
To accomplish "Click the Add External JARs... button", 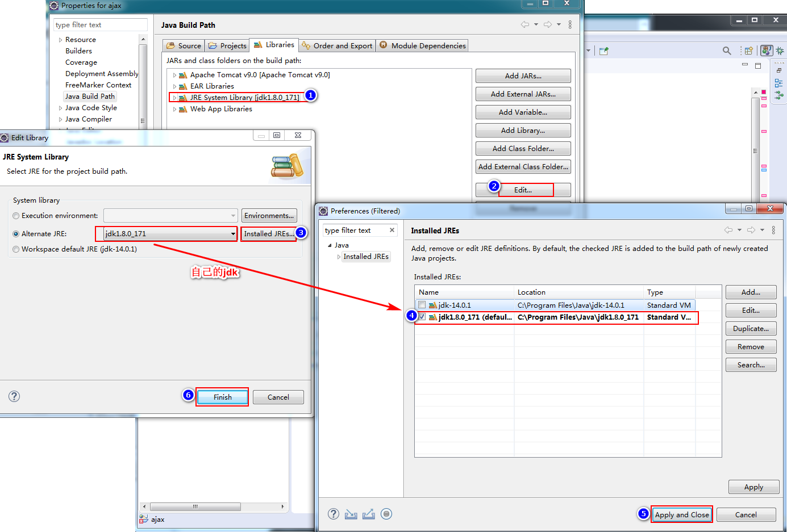I will 523,94.
